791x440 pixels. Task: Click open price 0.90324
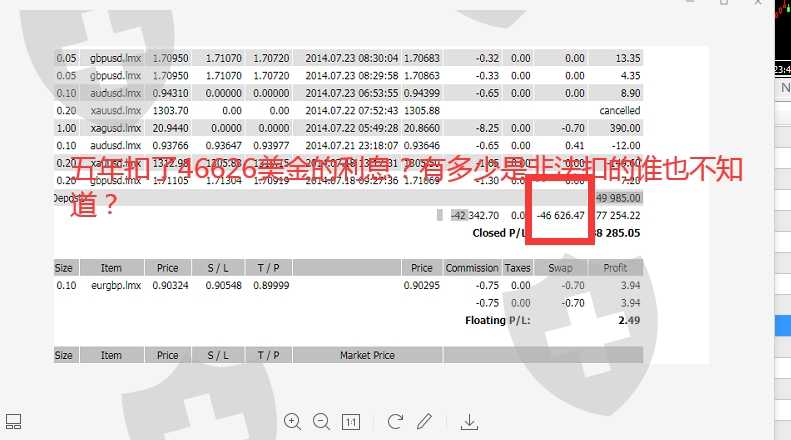pos(171,285)
